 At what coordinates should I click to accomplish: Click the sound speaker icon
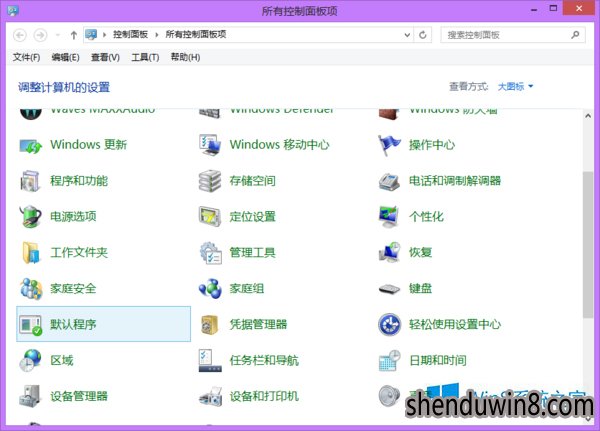pyautogui.click(x=389, y=395)
